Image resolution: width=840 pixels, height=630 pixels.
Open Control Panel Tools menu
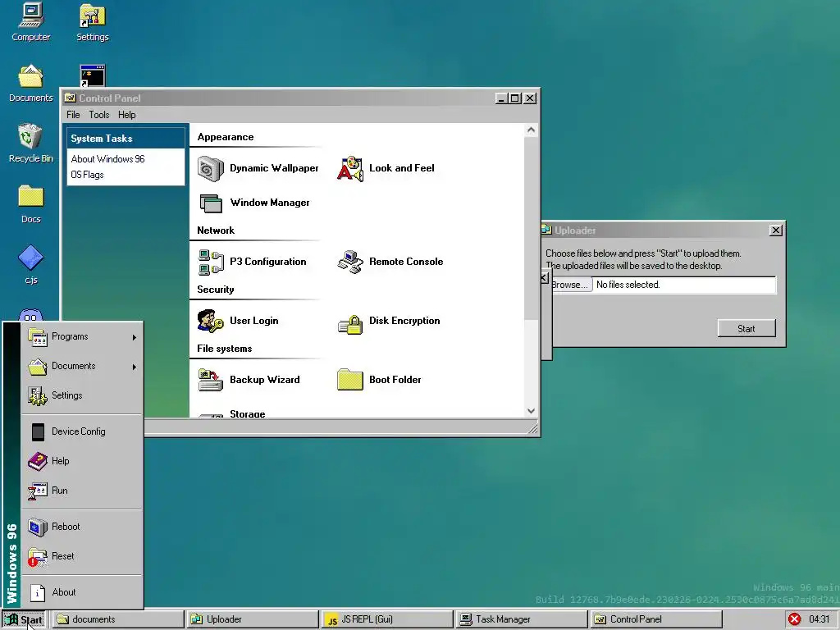coord(99,115)
